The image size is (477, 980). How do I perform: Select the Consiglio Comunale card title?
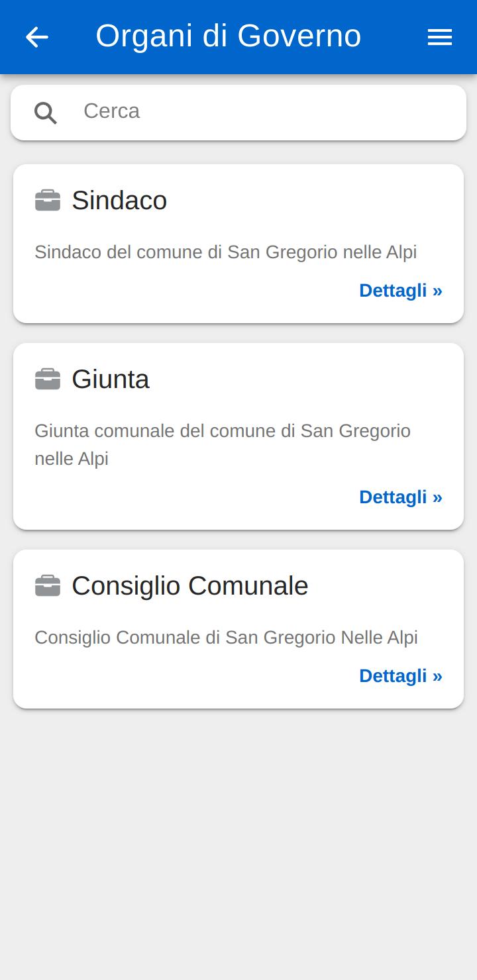190,585
